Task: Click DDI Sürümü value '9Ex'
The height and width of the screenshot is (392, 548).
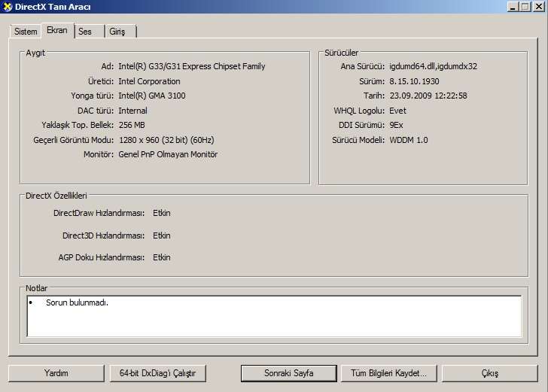Action: pos(396,125)
